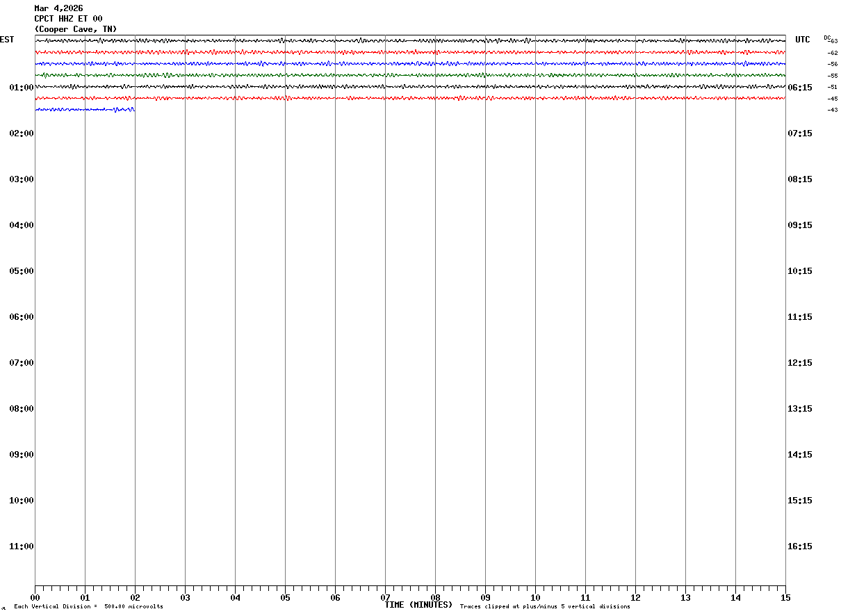This screenshot has height=616, width=841.
Task: Click the minute axis label "04"
Action: [235, 598]
